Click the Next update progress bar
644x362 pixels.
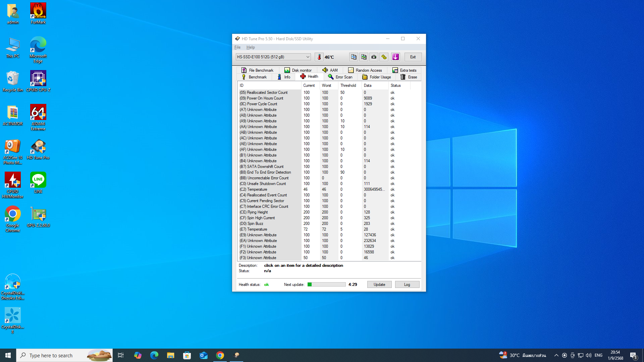[326, 285]
